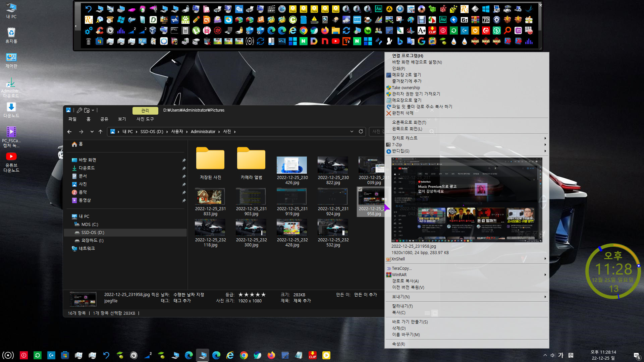Open 제어판 desktop icon
644x362 pixels.
point(11,60)
